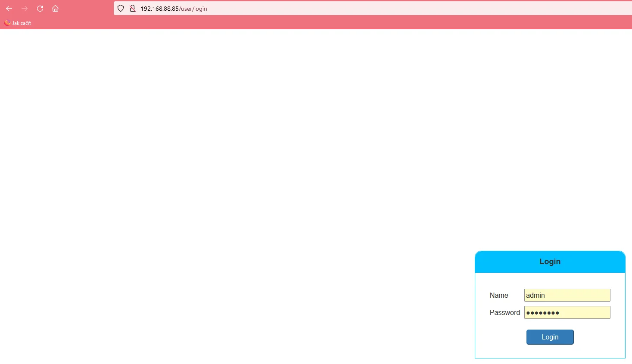Open the tracking protection shield info
The height and width of the screenshot is (364, 632).
point(121,9)
